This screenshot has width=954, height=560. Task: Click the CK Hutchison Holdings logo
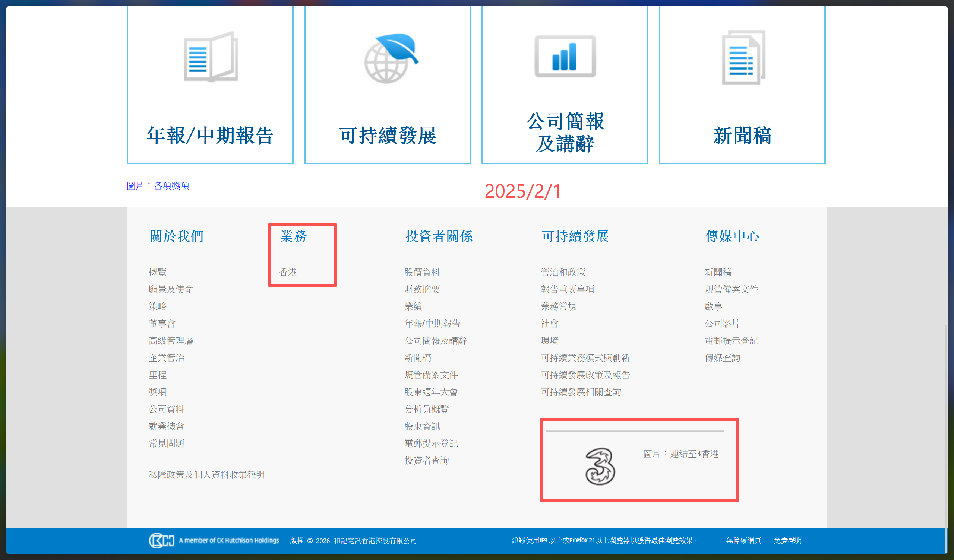(162, 540)
